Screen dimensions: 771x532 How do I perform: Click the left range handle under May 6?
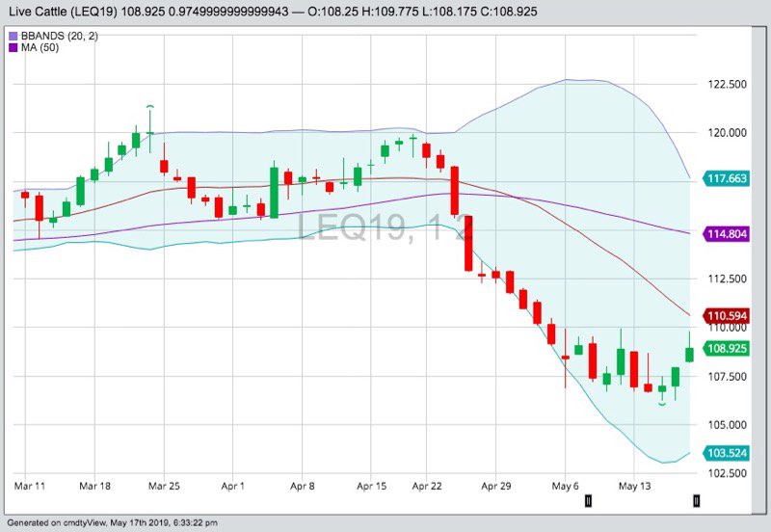pyautogui.click(x=588, y=501)
